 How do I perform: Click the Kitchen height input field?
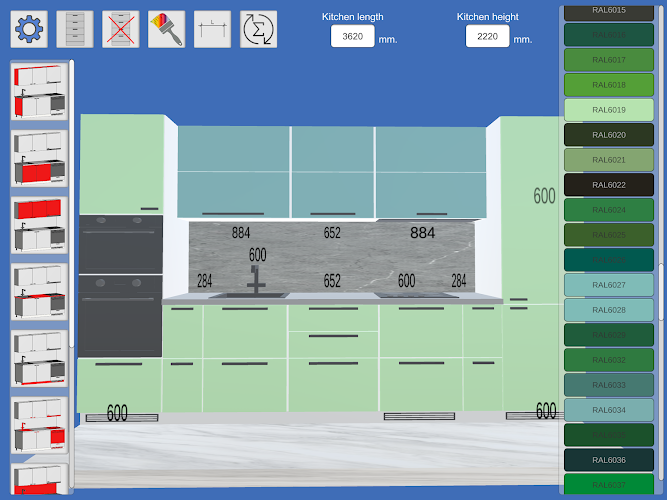[x=487, y=36]
